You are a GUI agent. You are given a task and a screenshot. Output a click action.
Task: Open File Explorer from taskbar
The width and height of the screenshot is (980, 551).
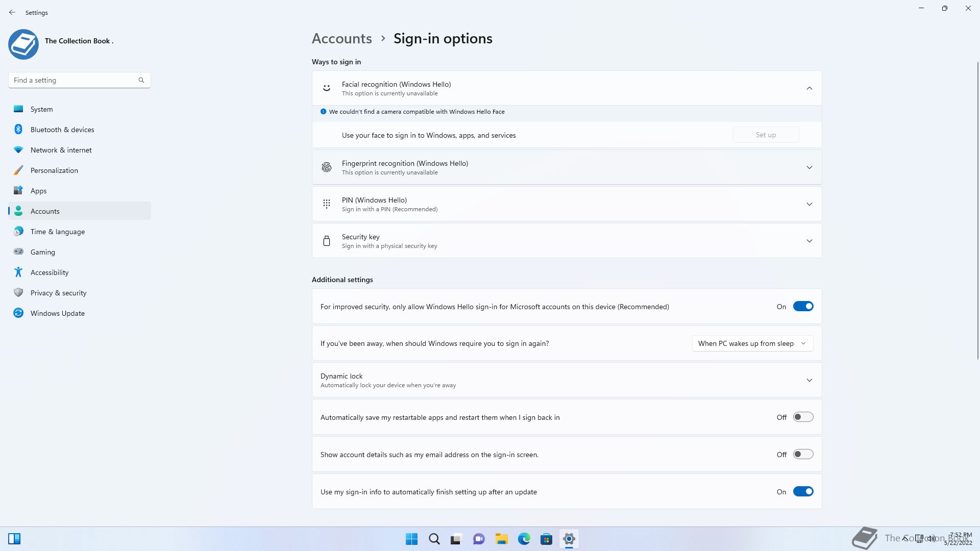tap(501, 539)
